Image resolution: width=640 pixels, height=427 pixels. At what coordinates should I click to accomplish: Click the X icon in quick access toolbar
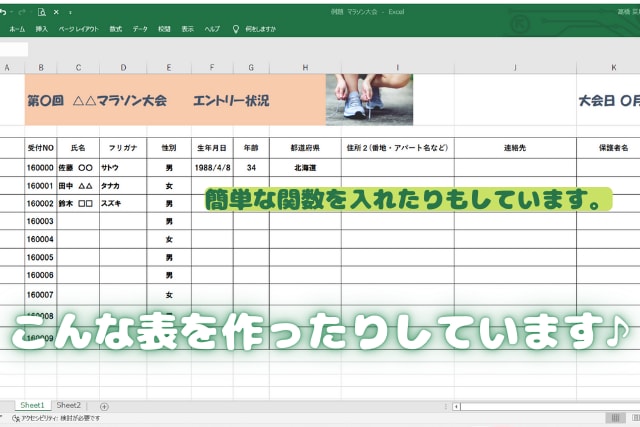click(56, 12)
